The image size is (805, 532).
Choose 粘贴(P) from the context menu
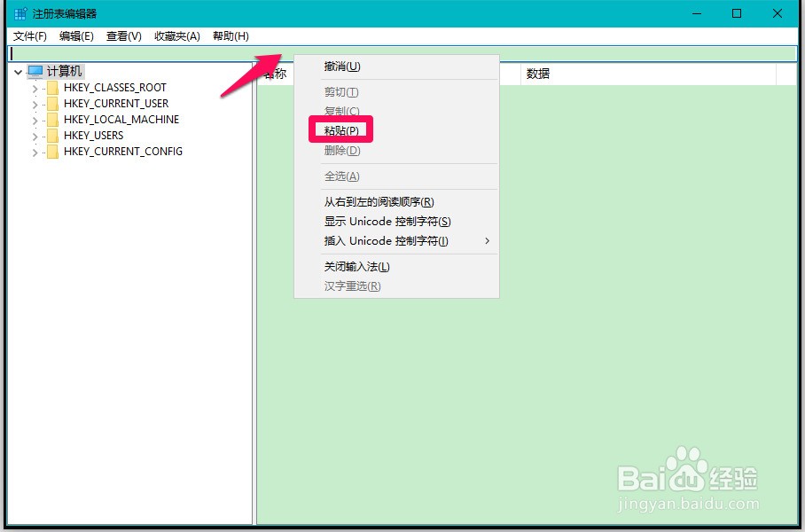(x=395, y=130)
